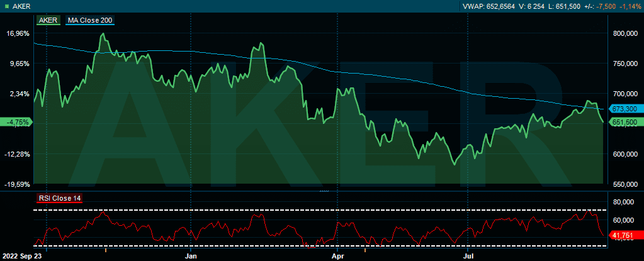
Task: Click the Jul label on the time axis
Action: [x=467, y=255]
